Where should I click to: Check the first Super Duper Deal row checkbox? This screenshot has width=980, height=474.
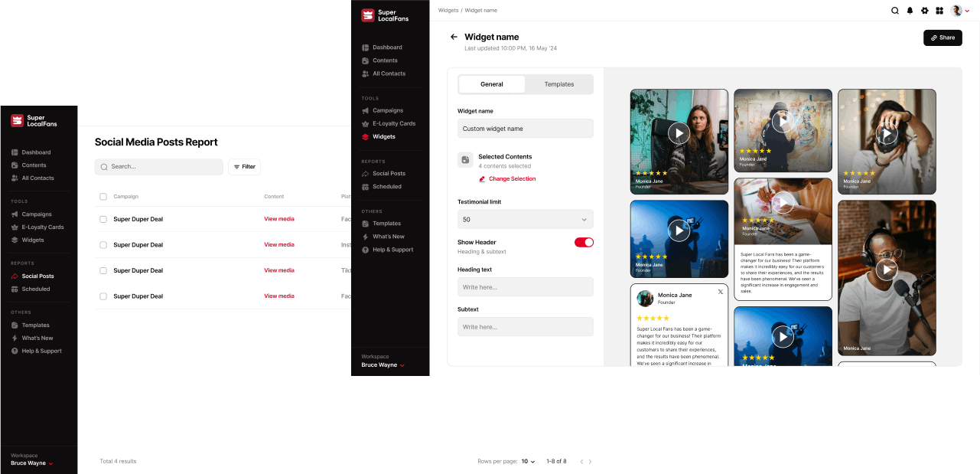click(x=103, y=219)
